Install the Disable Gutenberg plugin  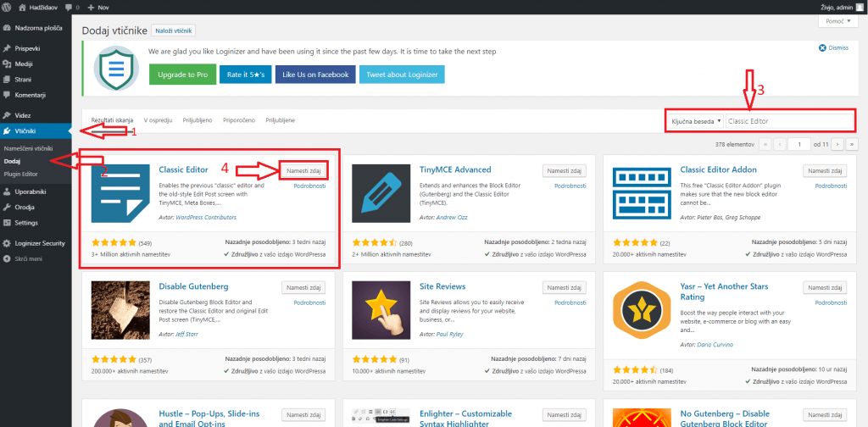coord(303,287)
